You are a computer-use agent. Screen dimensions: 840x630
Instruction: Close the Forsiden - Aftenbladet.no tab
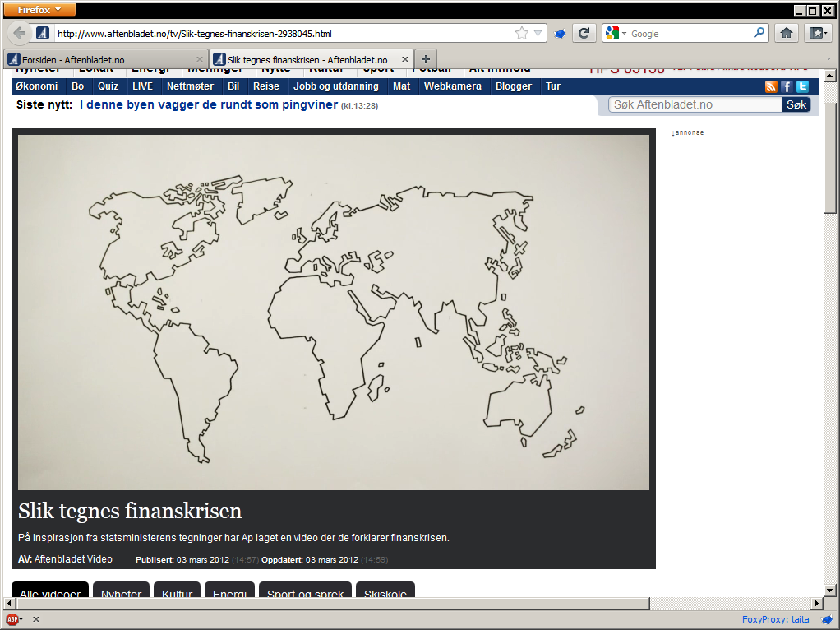pos(200,59)
